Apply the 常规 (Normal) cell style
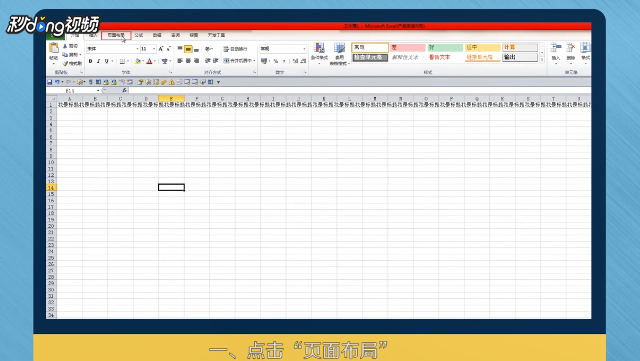The width and height of the screenshot is (640, 361). pyautogui.click(x=370, y=47)
